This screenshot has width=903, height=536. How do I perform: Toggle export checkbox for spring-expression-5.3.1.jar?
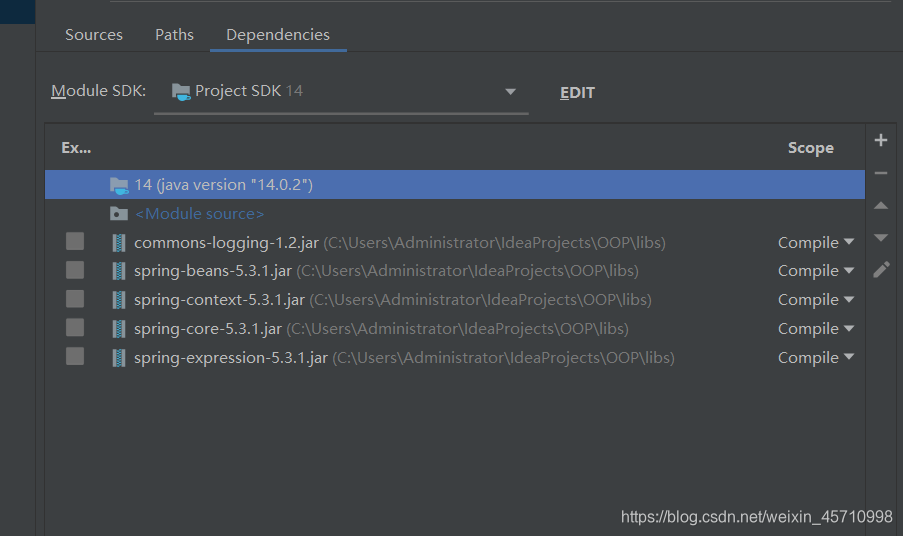pyautogui.click(x=75, y=356)
